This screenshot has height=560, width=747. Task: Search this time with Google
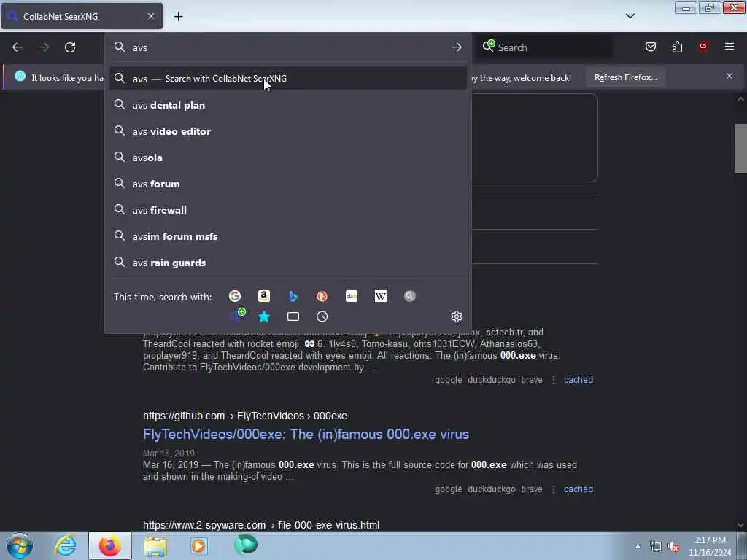click(x=235, y=296)
